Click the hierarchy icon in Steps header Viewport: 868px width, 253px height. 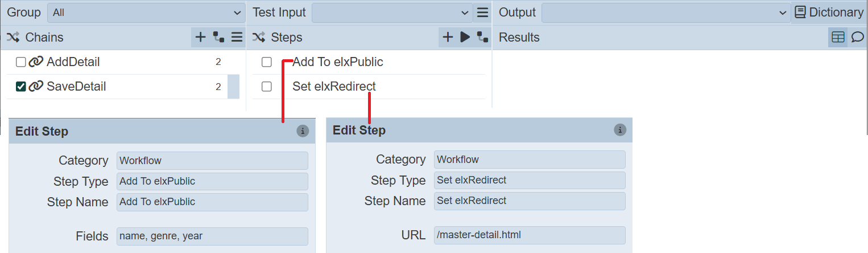[x=482, y=38]
